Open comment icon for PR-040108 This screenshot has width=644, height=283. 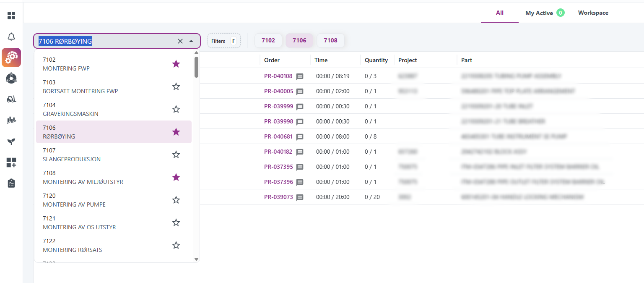[300, 76]
